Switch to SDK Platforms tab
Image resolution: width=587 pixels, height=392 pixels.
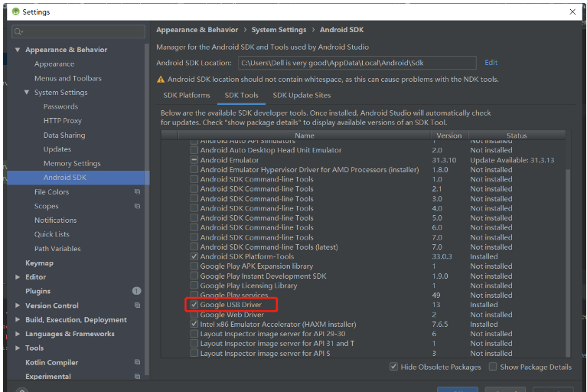tap(187, 96)
